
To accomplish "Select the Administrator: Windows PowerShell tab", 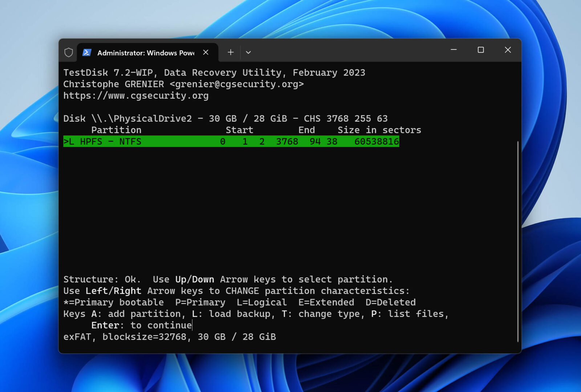I will coord(145,53).
